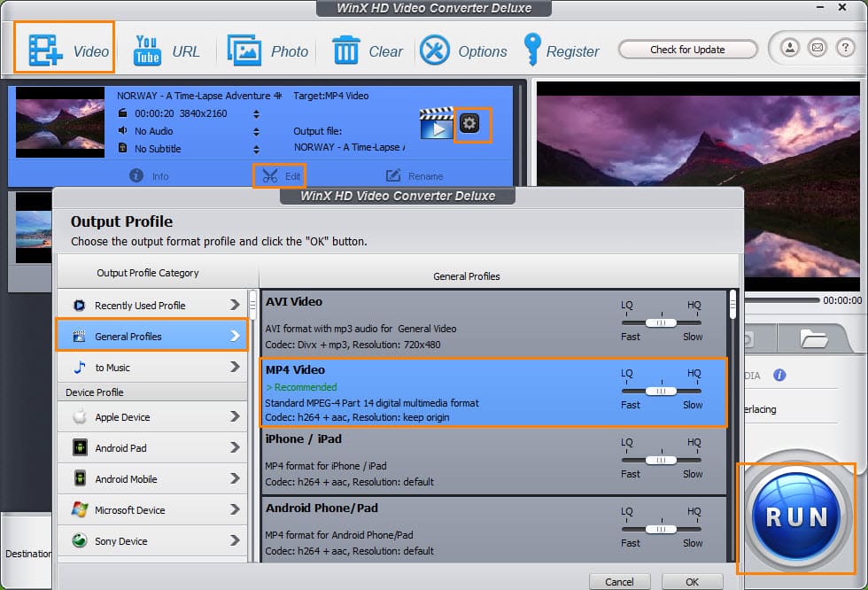Adjust the AVI Video quality slider
The image size is (868, 590).
pos(661,322)
